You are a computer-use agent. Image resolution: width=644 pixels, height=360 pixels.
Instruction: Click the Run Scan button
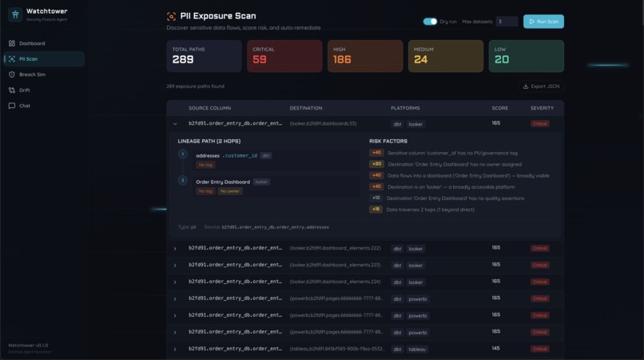tap(543, 22)
